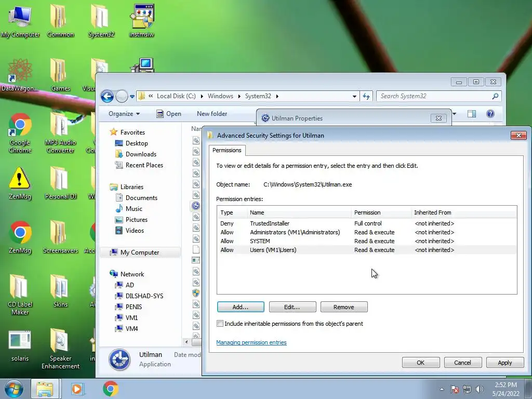Open Personal DJ desktop folder
The height and width of the screenshot is (399, 532).
60,183
